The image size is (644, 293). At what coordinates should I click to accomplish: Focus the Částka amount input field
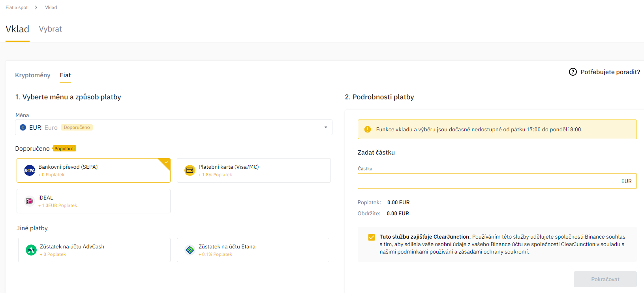(x=497, y=181)
